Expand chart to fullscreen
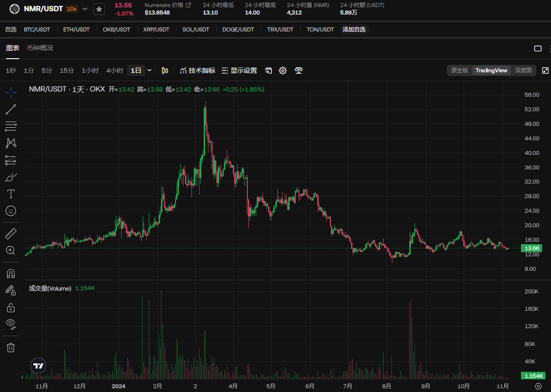The width and height of the screenshot is (551, 392). (x=545, y=70)
